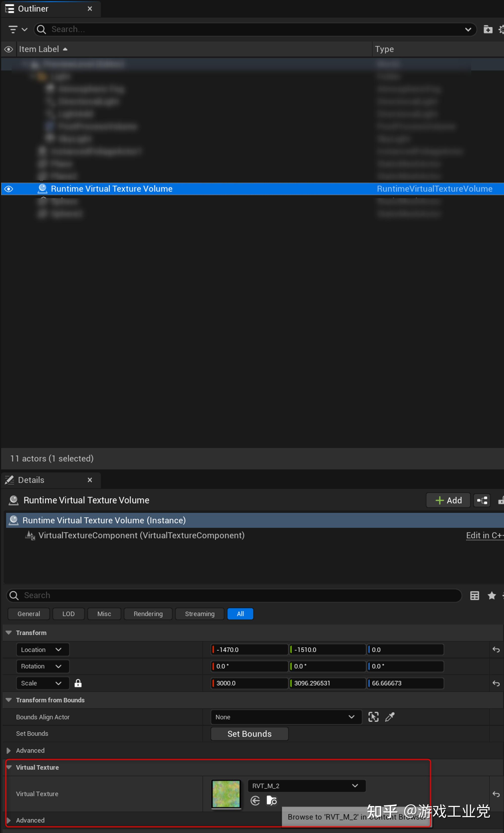Click the eyedropper icon next to Bounds Align Actor

pyautogui.click(x=390, y=717)
